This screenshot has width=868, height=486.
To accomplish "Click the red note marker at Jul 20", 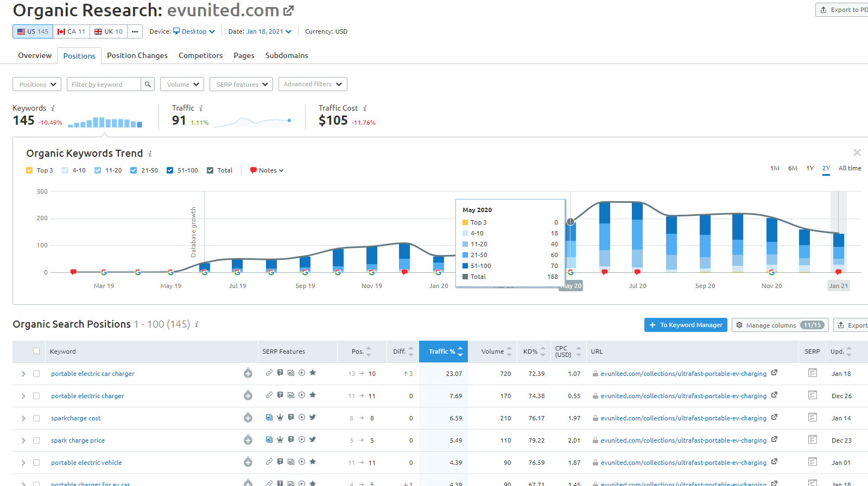I will pyautogui.click(x=637, y=272).
